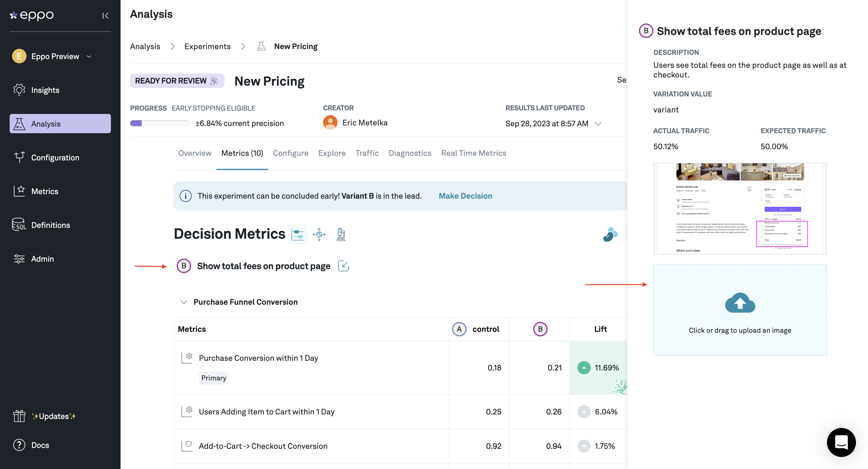Switch to the Traffic tab
The image size is (868, 469).
coord(367,153)
